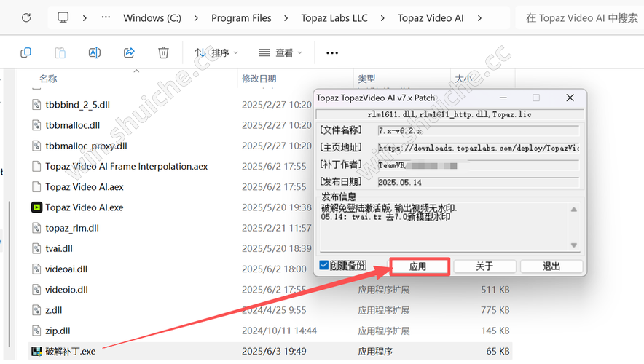
Task: Click the 发布信息 scroll up arrow
Action: [x=574, y=209]
